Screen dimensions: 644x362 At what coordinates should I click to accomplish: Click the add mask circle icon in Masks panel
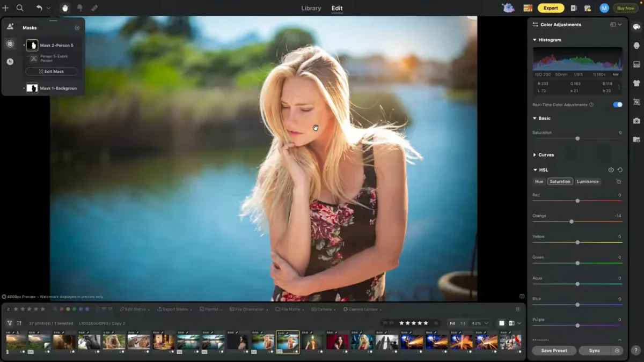coord(77,28)
